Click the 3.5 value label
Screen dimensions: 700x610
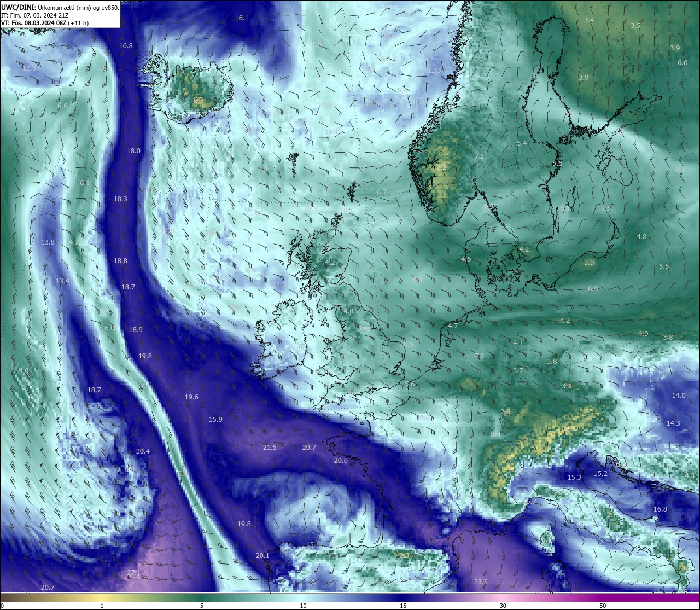pos(635,26)
